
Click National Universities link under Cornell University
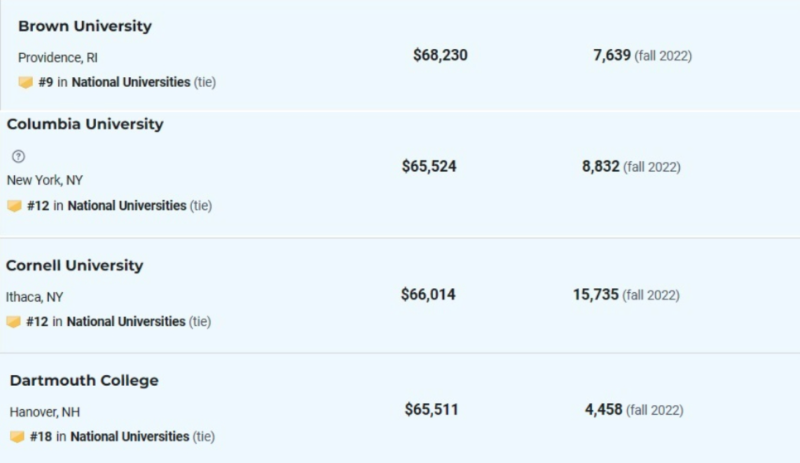click(x=126, y=322)
